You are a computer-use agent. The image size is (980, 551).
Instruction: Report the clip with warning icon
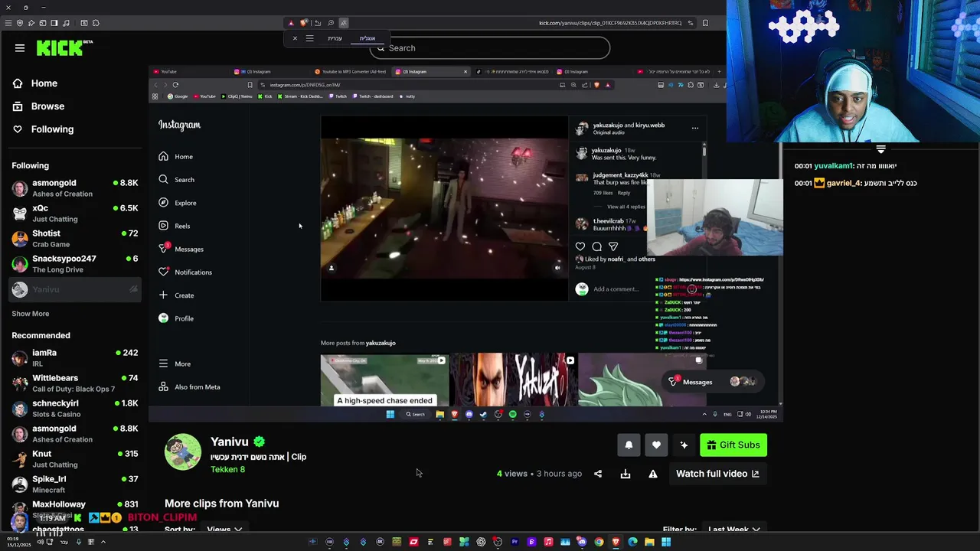click(653, 474)
